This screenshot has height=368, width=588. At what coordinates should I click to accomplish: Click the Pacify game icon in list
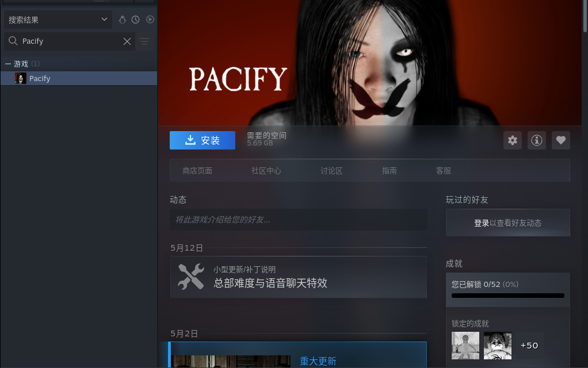[20, 78]
